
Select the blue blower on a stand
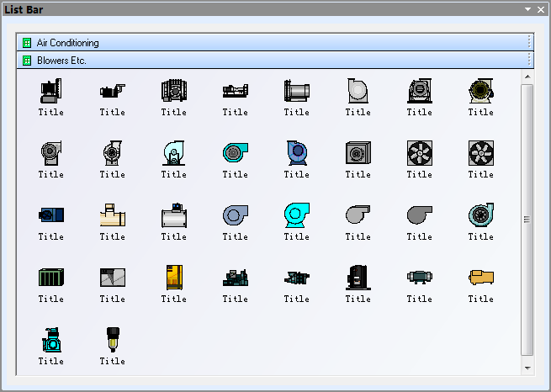coord(296,152)
